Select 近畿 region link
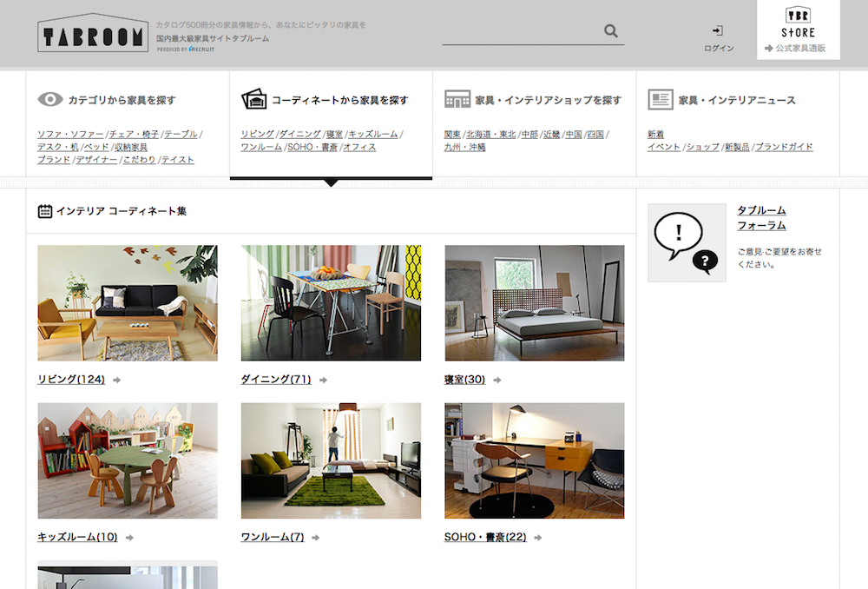This screenshot has width=868, height=589. tap(551, 134)
